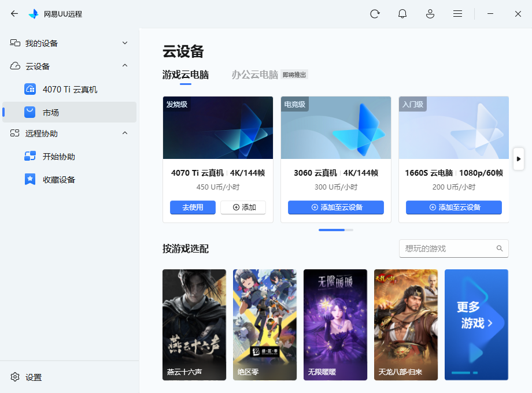Image resolution: width=532 pixels, height=393 pixels.
Task: Click 去使用 for 4070 Ti 云真机
Action: pos(193,207)
